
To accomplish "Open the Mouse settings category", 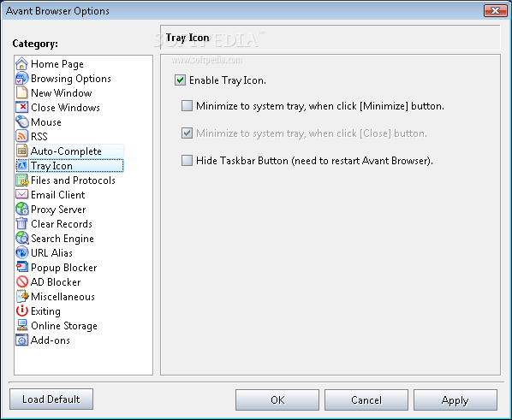I will [x=46, y=122].
